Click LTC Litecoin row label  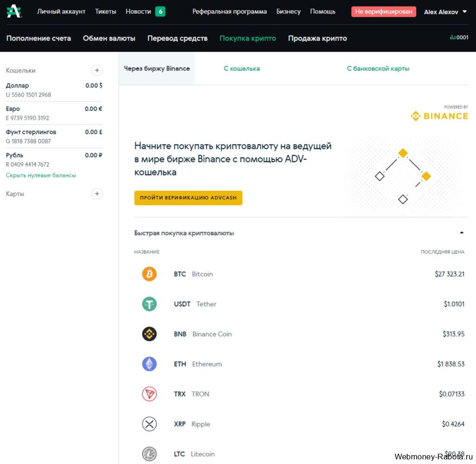[194, 454]
